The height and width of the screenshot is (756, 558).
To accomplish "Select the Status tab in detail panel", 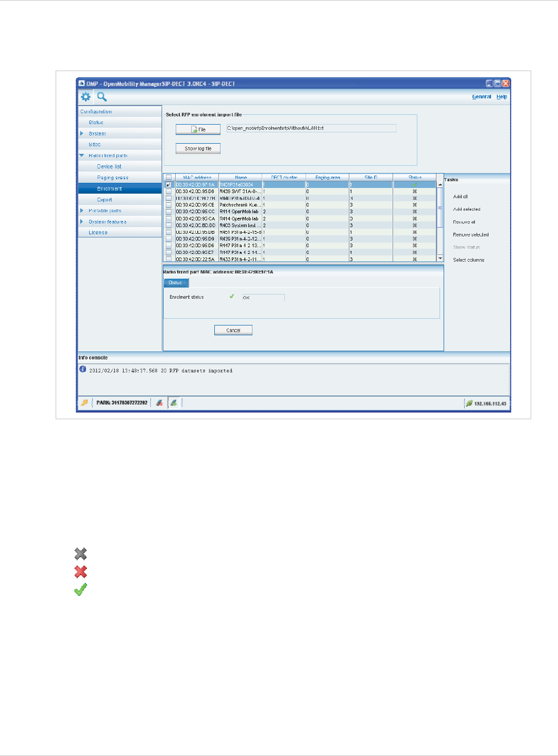I will point(176,283).
